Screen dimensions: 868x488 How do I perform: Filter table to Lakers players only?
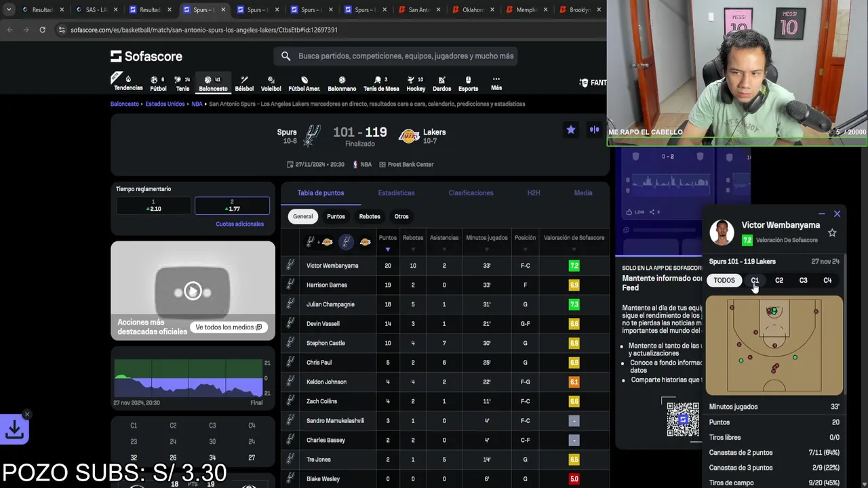pos(365,242)
